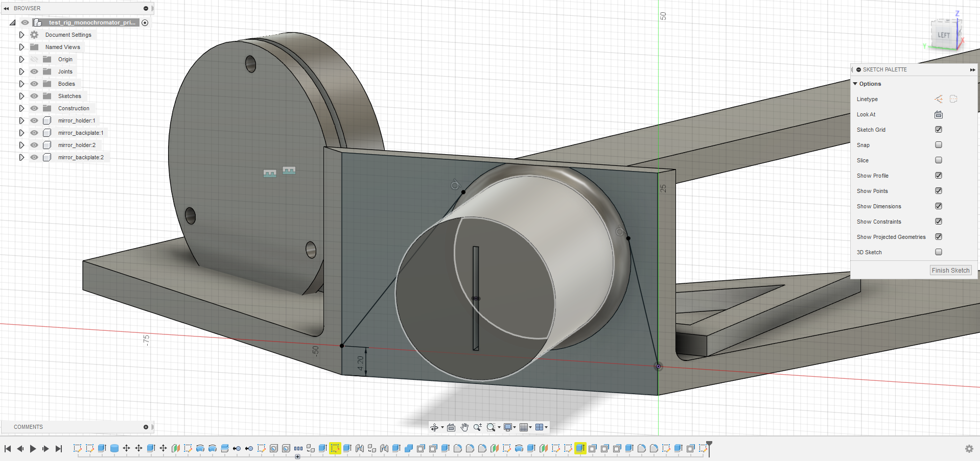Expand the Bodies folder
Screen dimensions: 980x461
tap(21, 84)
